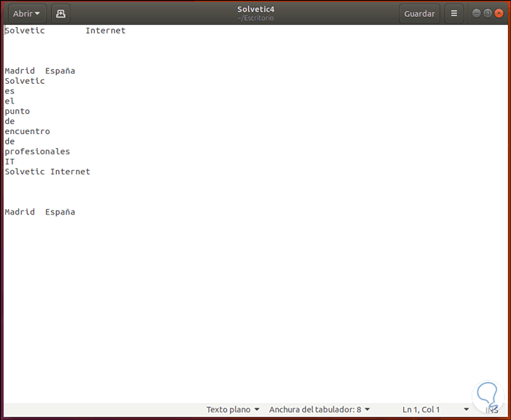Click the INS insert mode indicator
The width and height of the screenshot is (511, 420).
click(492, 410)
